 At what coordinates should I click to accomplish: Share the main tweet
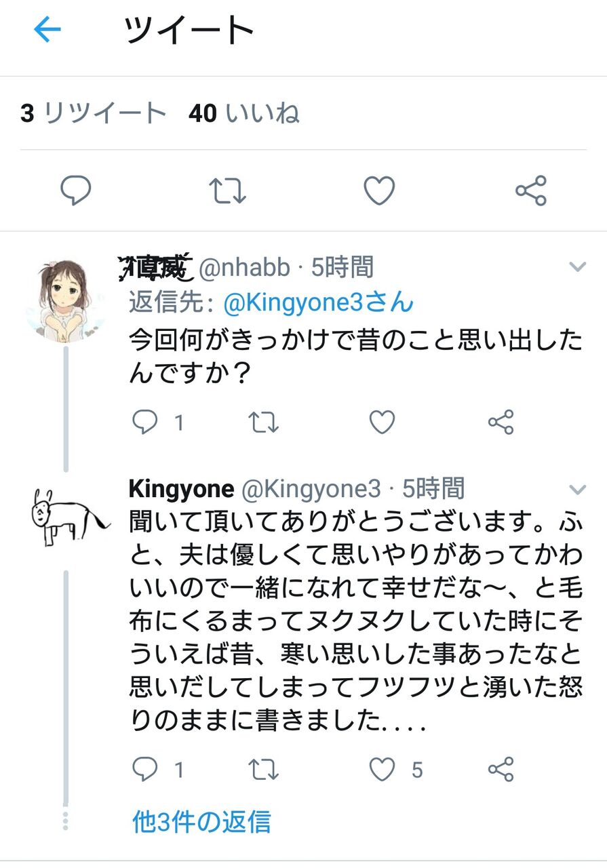[x=531, y=191]
